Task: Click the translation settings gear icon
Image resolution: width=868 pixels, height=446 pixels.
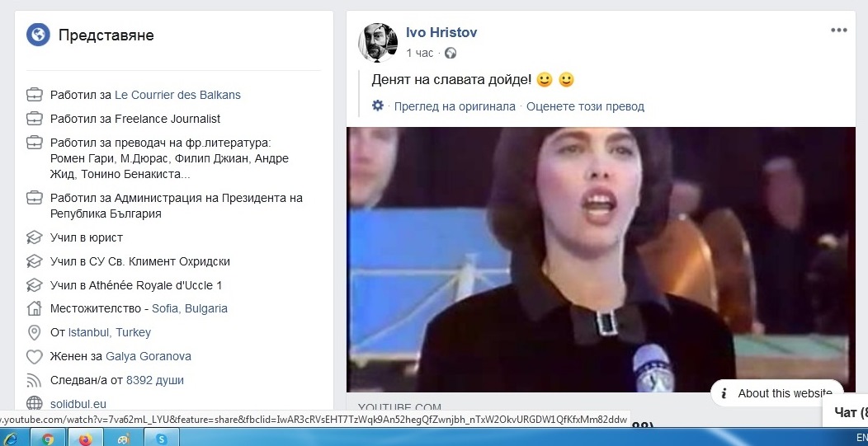Action: tap(378, 106)
